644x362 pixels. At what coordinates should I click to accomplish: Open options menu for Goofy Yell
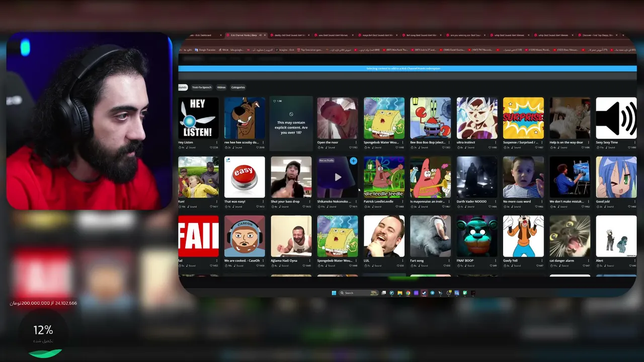point(542,260)
